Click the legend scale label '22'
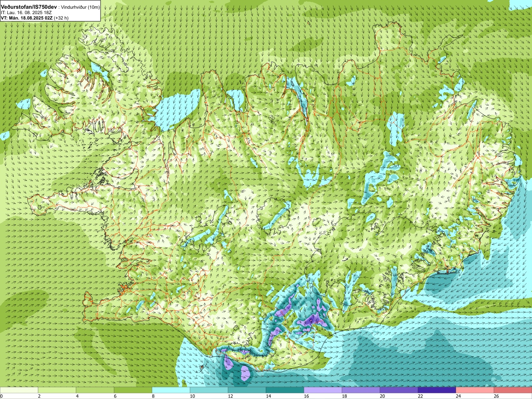Viewport: 532px width, 399px height. click(420, 396)
